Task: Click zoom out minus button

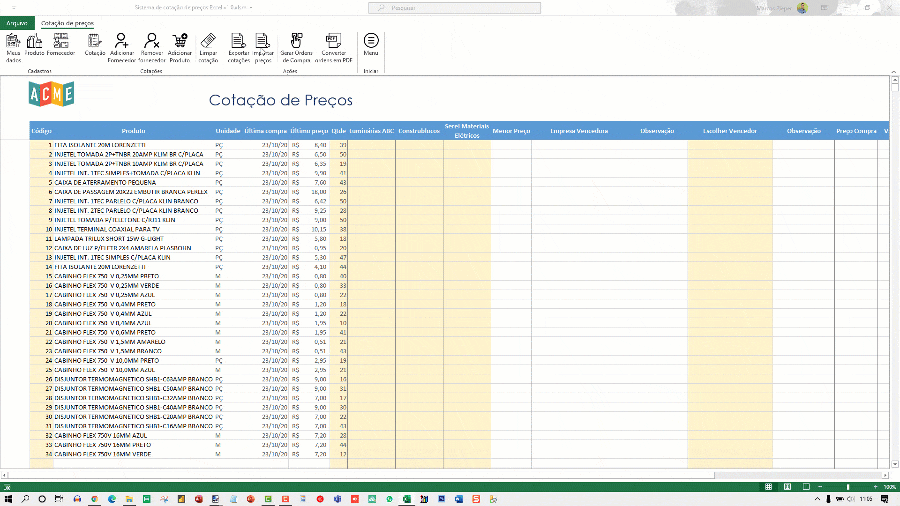Action: coord(820,486)
